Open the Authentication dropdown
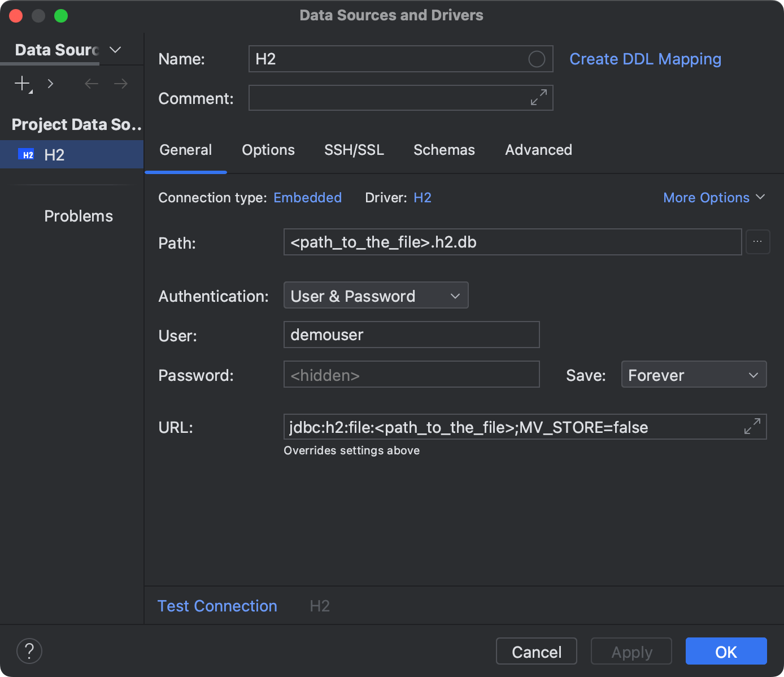Screen dimensions: 784x677 coord(376,295)
